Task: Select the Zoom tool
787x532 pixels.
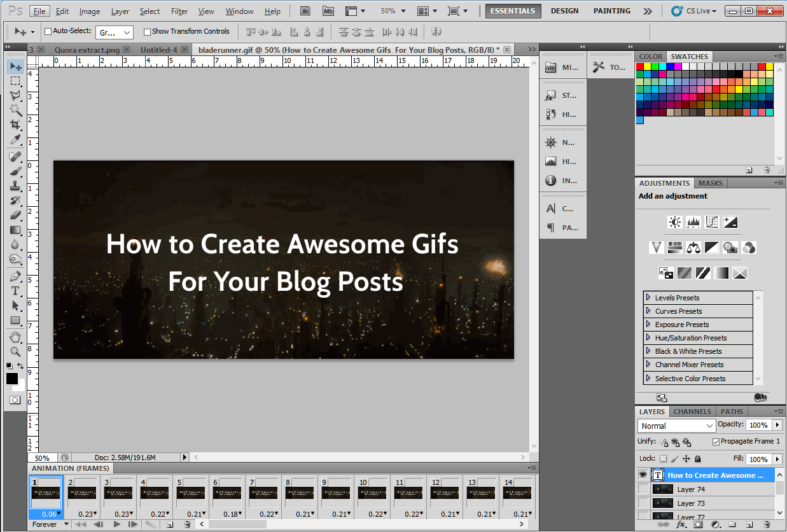Action: (x=15, y=351)
